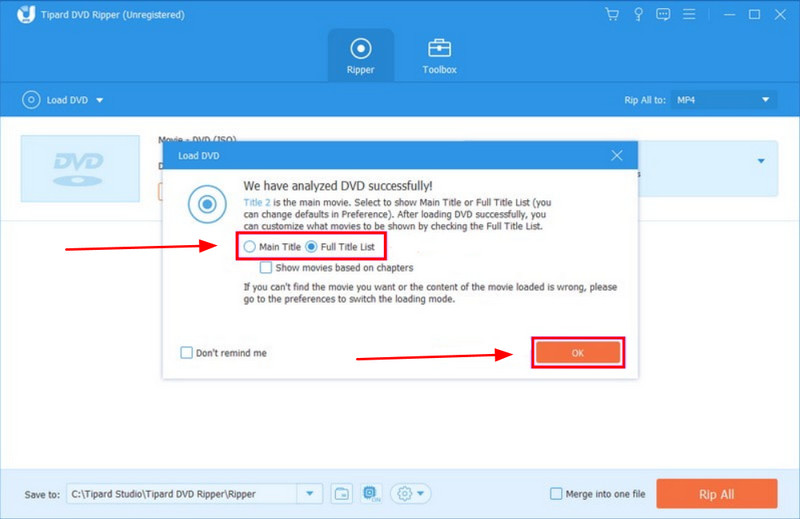
Task: Open registration with the key icon
Action: [x=637, y=15]
